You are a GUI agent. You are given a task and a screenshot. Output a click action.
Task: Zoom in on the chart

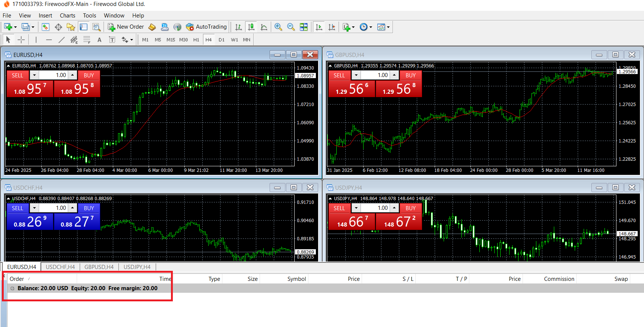(278, 27)
